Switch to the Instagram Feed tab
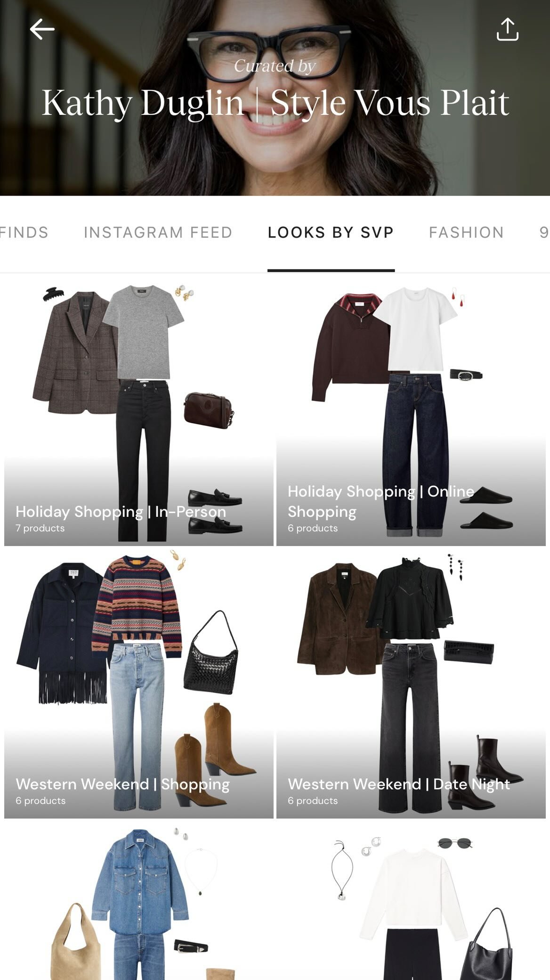 158,232
